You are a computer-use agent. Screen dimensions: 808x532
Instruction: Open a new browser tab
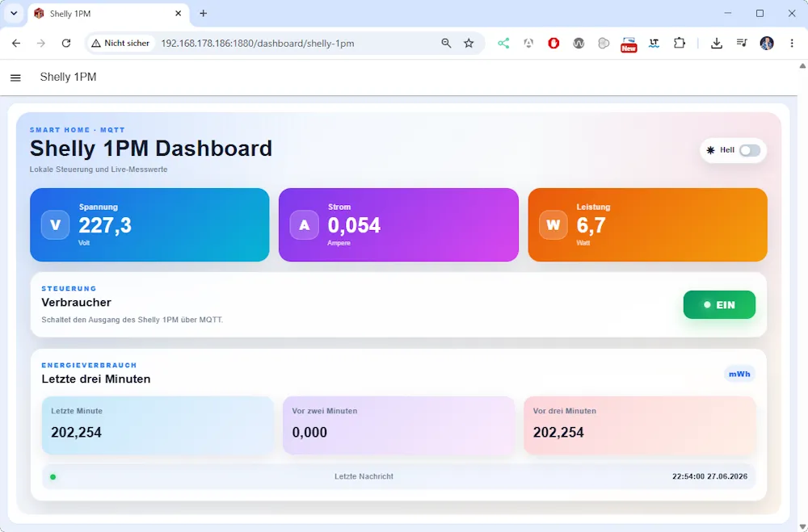[x=203, y=14]
